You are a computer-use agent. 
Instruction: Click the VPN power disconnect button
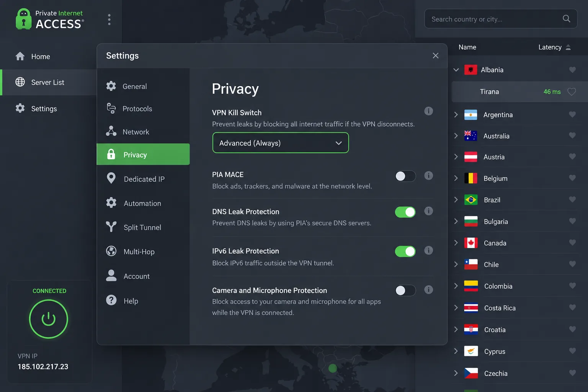point(49,319)
